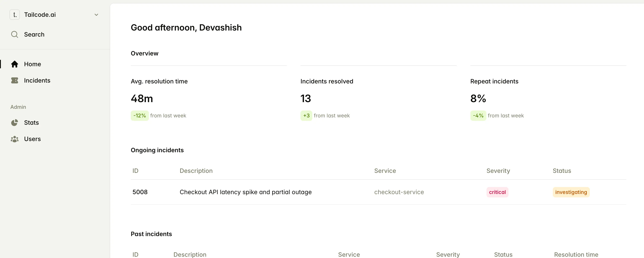This screenshot has width=644, height=258.
Task: Click the checkout-service service name
Action: 399,192
